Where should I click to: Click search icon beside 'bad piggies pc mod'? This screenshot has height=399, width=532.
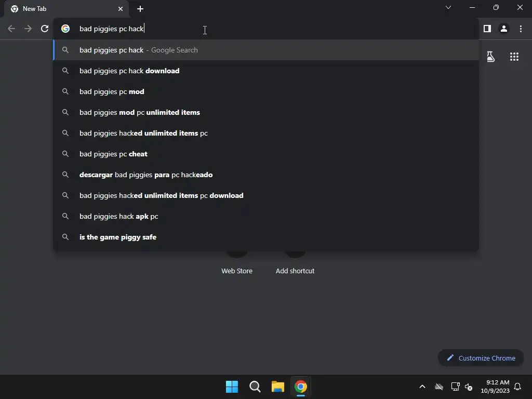(65, 91)
